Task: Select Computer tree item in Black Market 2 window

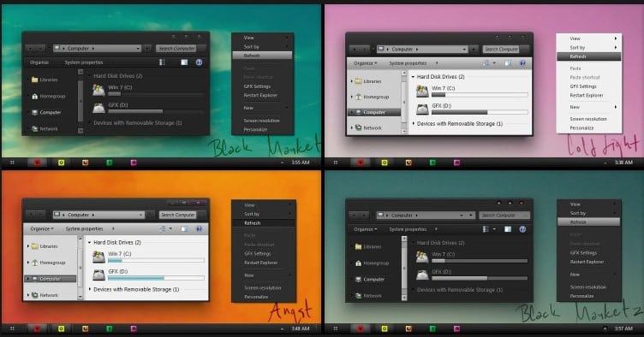Action: [x=370, y=280]
